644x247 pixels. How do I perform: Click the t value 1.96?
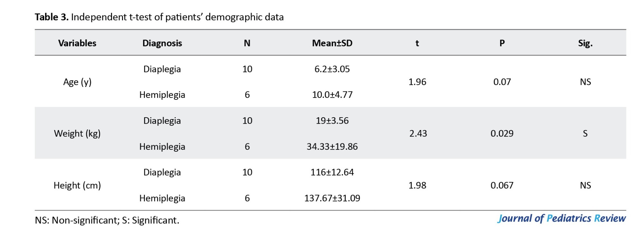[x=417, y=82]
